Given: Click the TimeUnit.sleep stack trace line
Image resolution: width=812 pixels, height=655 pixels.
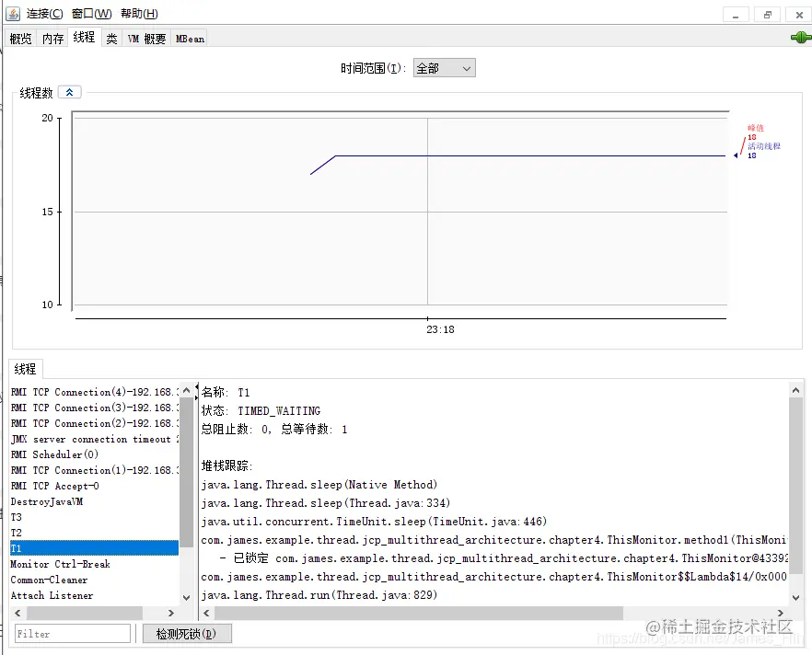Looking at the screenshot, I should [x=374, y=522].
